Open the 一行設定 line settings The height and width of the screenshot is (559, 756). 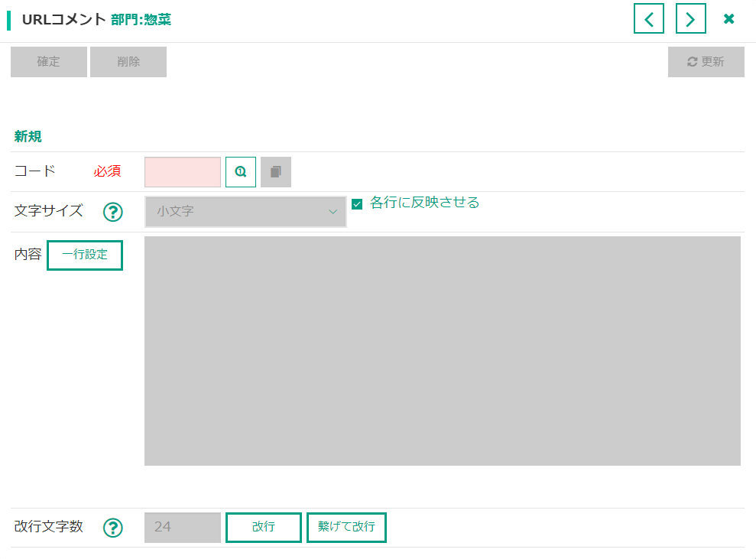click(x=85, y=255)
